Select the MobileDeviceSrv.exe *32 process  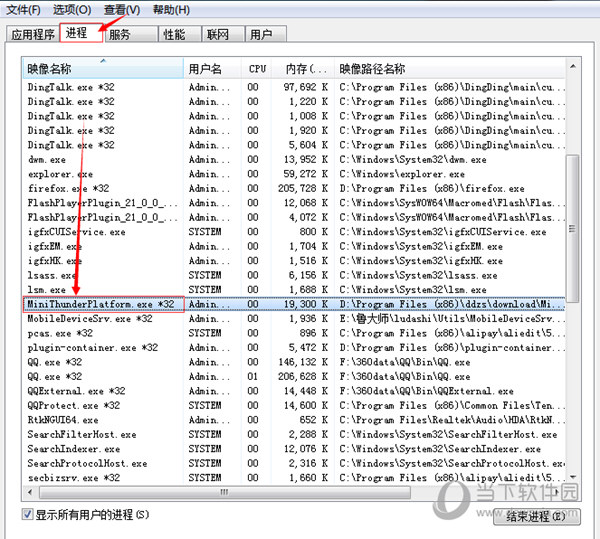[293, 319]
